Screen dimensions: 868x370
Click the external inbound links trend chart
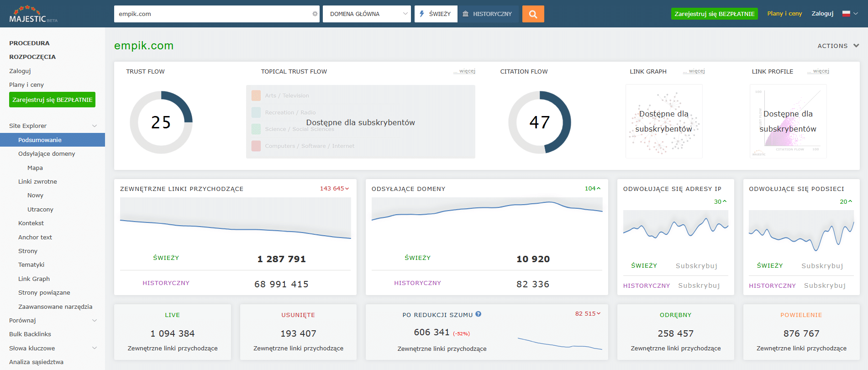pyautogui.click(x=235, y=218)
